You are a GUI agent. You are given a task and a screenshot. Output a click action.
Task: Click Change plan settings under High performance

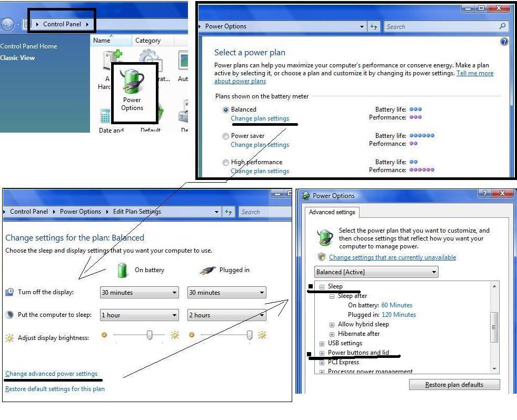click(260, 171)
